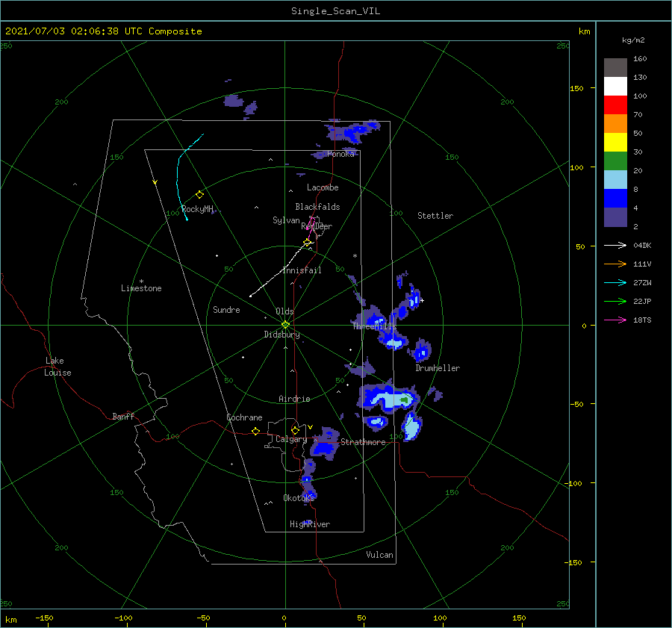Click the Sylvan town label
Image resolution: width=672 pixels, height=628 pixels.
click(x=286, y=220)
